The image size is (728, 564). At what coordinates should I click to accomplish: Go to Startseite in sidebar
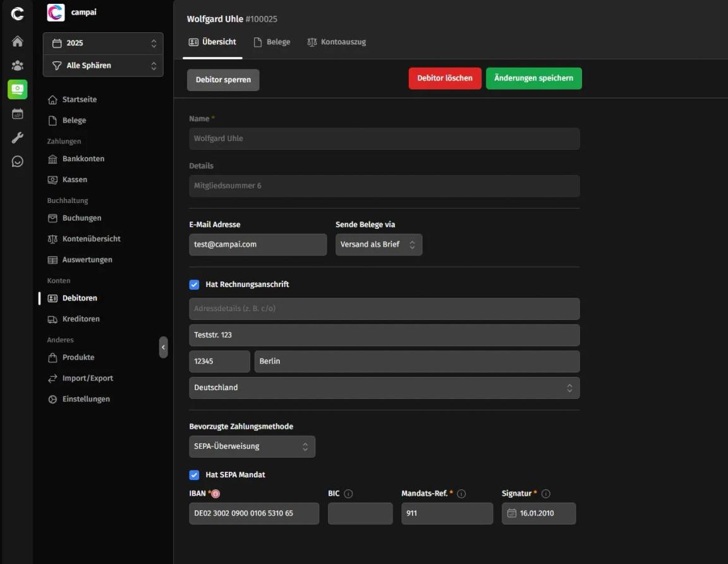pyautogui.click(x=72, y=99)
